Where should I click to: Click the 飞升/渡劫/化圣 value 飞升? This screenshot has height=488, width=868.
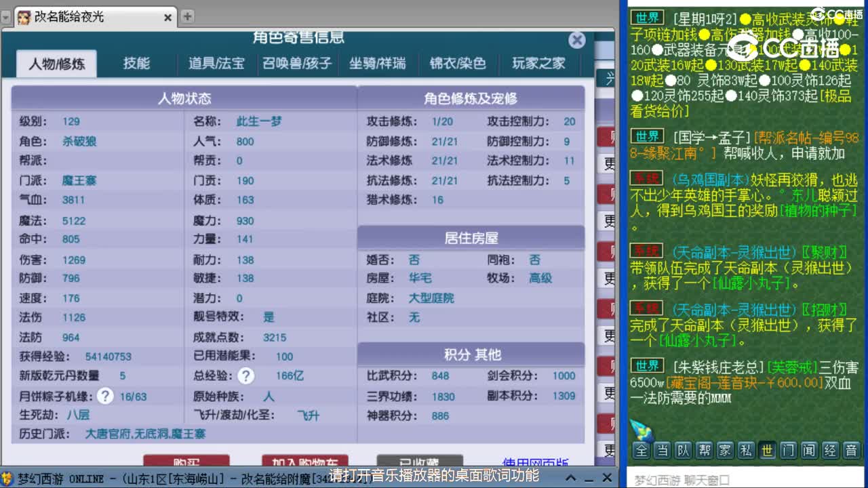tap(308, 415)
